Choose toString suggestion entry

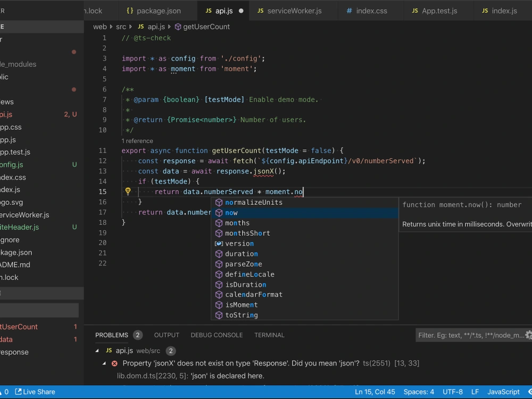(x=304, y=315)
